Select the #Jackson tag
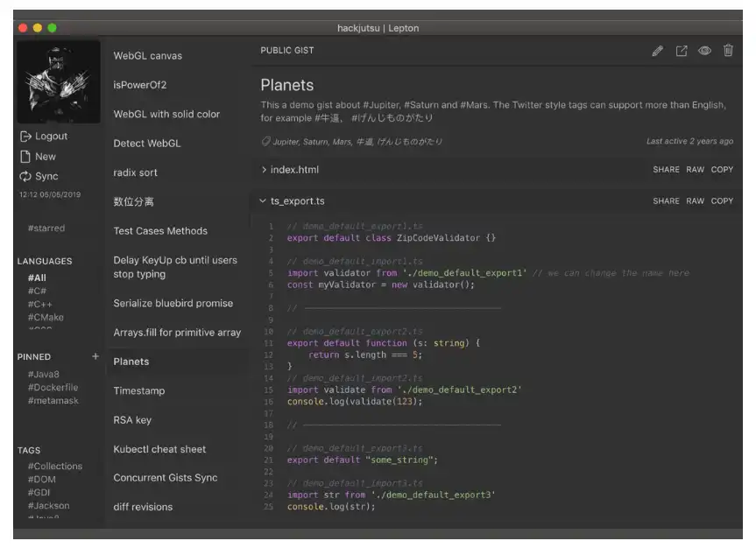756x548 pixels. (49, 506)
